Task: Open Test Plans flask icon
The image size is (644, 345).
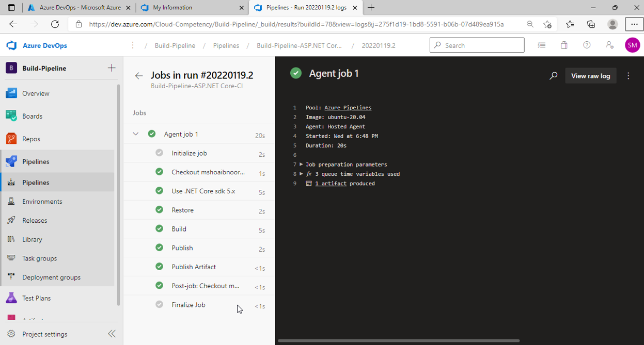Action: tap(11, 298)
